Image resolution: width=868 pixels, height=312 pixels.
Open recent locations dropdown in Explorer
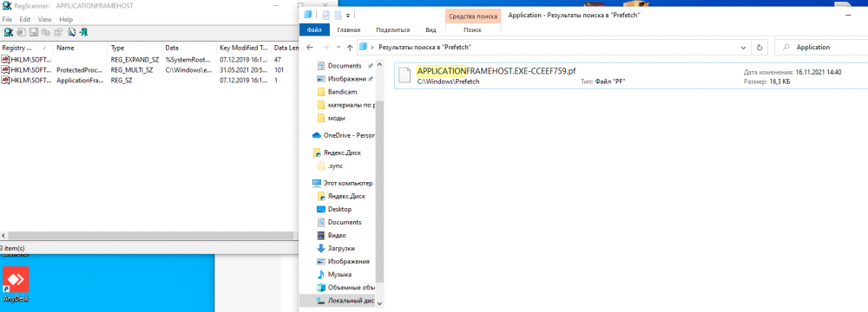[x=339, y=48]
